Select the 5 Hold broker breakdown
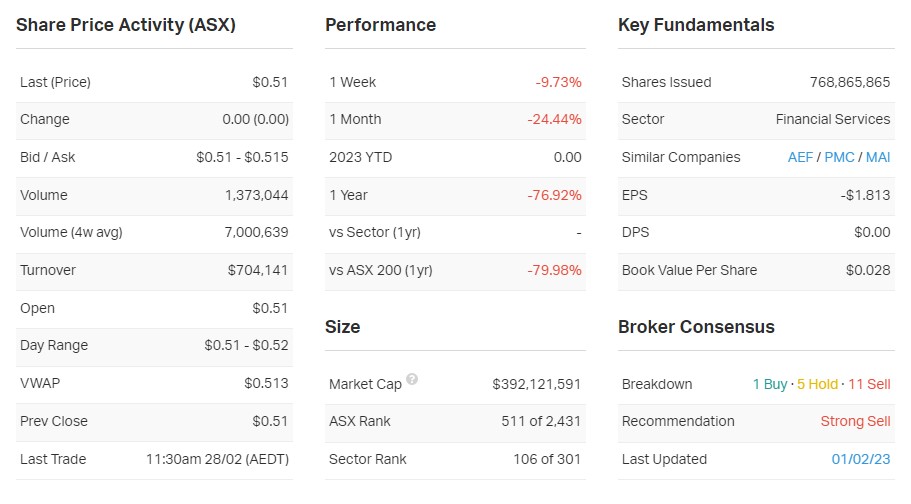 coord(818,384)
